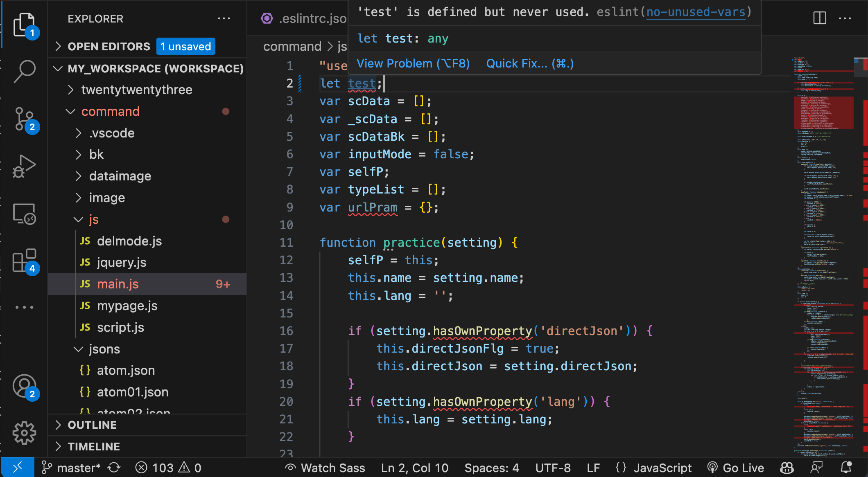
Task: Toggle Watch Sass in status bar
Action: coord(325,468)
